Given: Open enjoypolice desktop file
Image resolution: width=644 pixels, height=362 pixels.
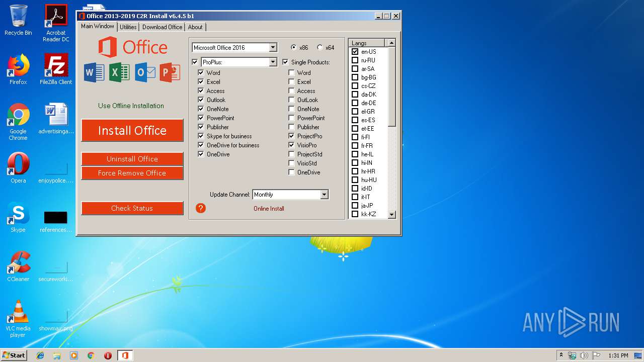Looking at the screenshot, I should pos(56,172).
